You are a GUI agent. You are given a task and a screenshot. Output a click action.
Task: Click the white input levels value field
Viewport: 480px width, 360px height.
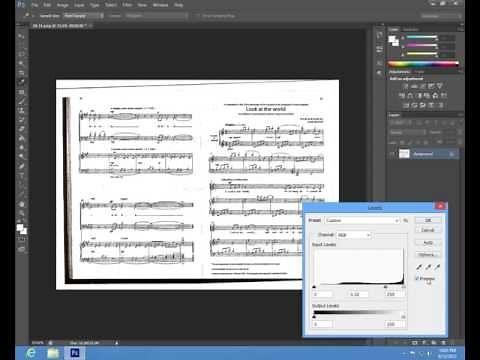click(395, 294)
